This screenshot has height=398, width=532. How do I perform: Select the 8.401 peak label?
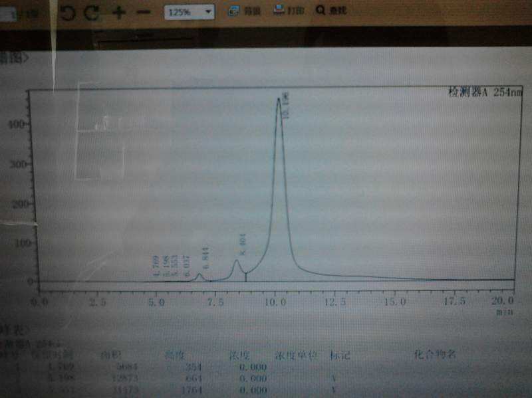pos(243,244)
